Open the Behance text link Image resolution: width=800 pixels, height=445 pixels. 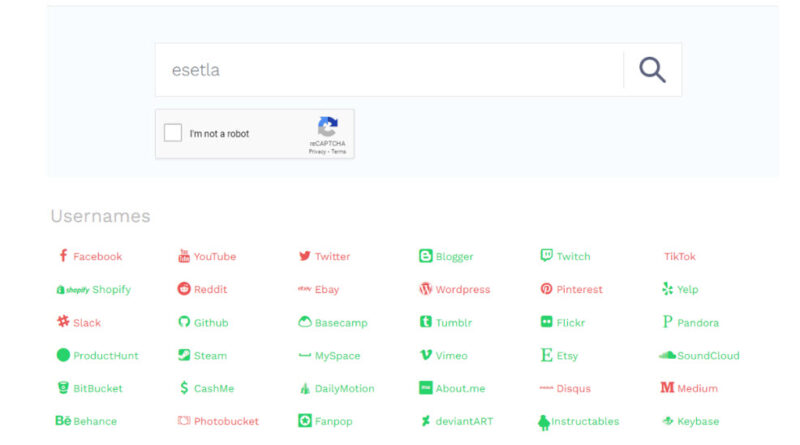tap(95, 421)
